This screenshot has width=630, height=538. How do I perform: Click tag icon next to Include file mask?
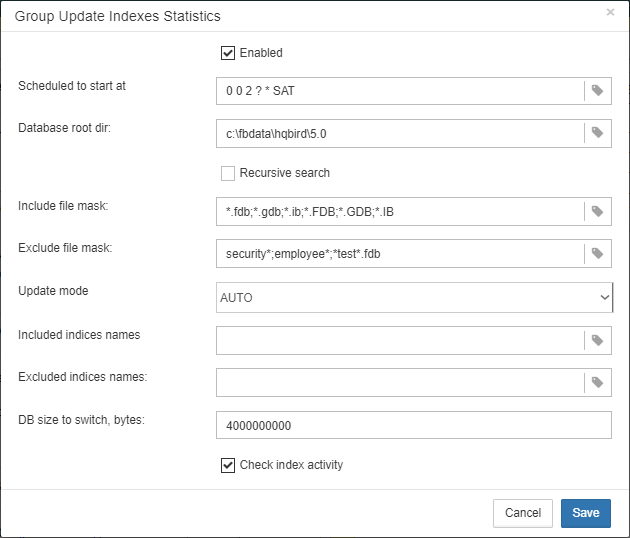tap(597, 211)
